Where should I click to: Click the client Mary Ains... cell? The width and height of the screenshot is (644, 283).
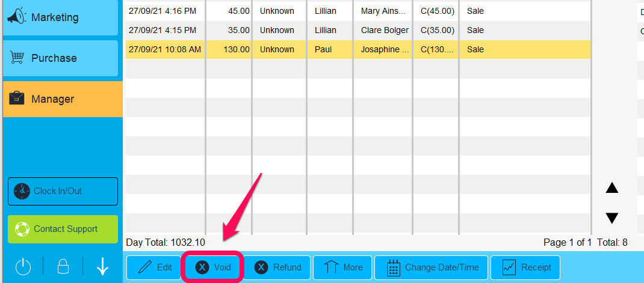383,11
